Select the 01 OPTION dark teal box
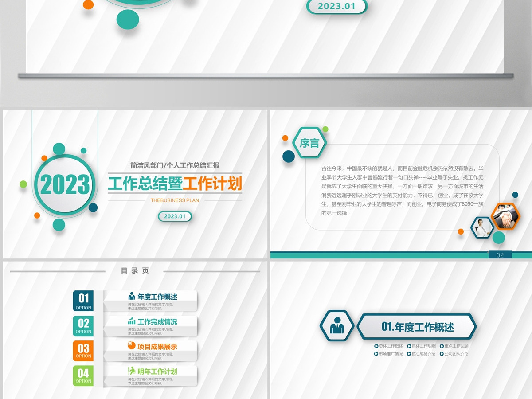The image size is (532, 399). click(x=83, y=301)
